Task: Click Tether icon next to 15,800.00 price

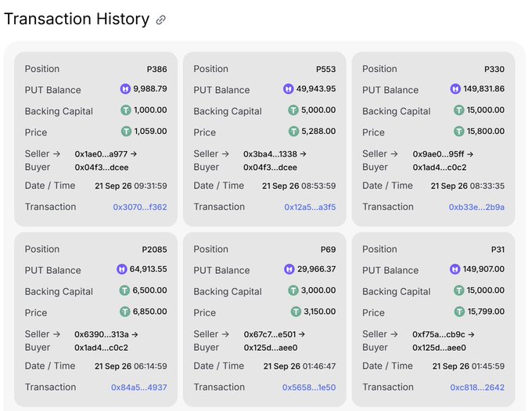Action: 458,132
